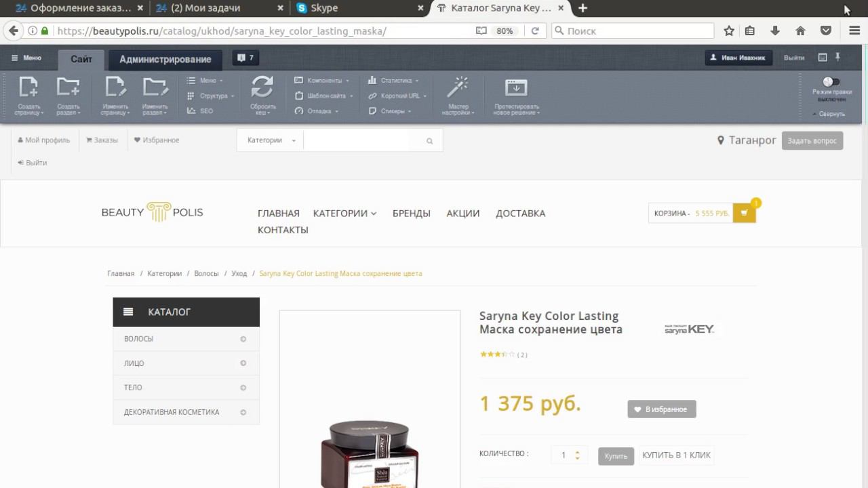Switch to the Skype browser tab

(x=359, y=8)
